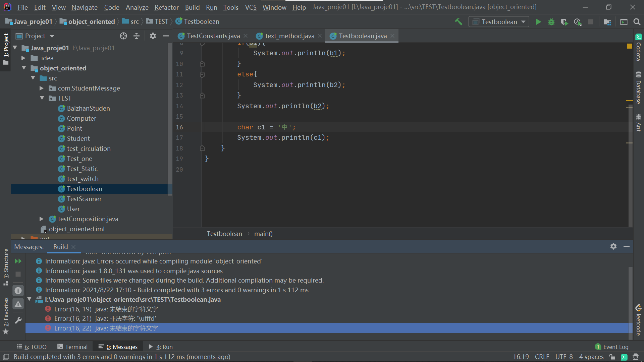Select Test_Static class in project tree
Viewport: 644px width, 362px height.
coord(82,169)
